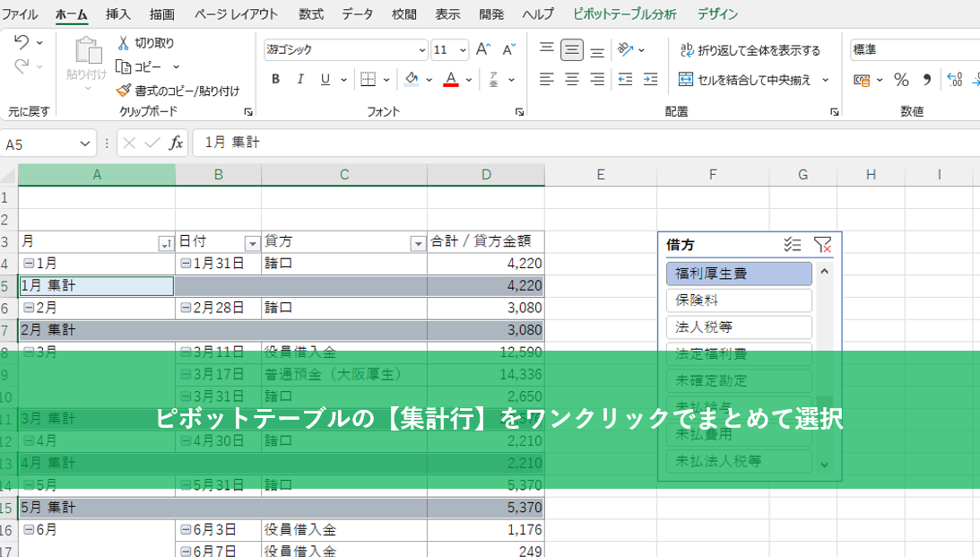Click the insert function fx icon
Screen dimensions: 980x557
(x=176, y=143)
